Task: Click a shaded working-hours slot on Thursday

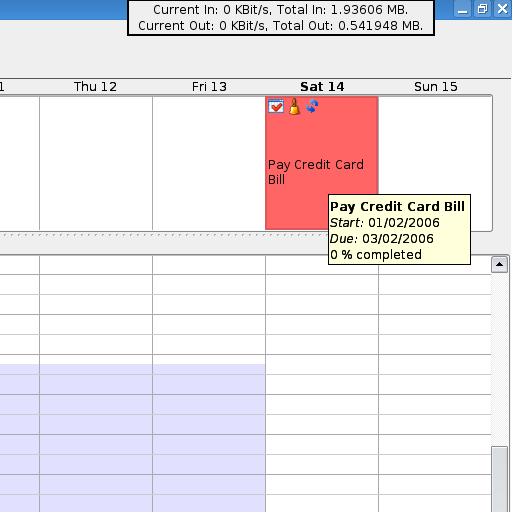Action: (x=96, y=404)
